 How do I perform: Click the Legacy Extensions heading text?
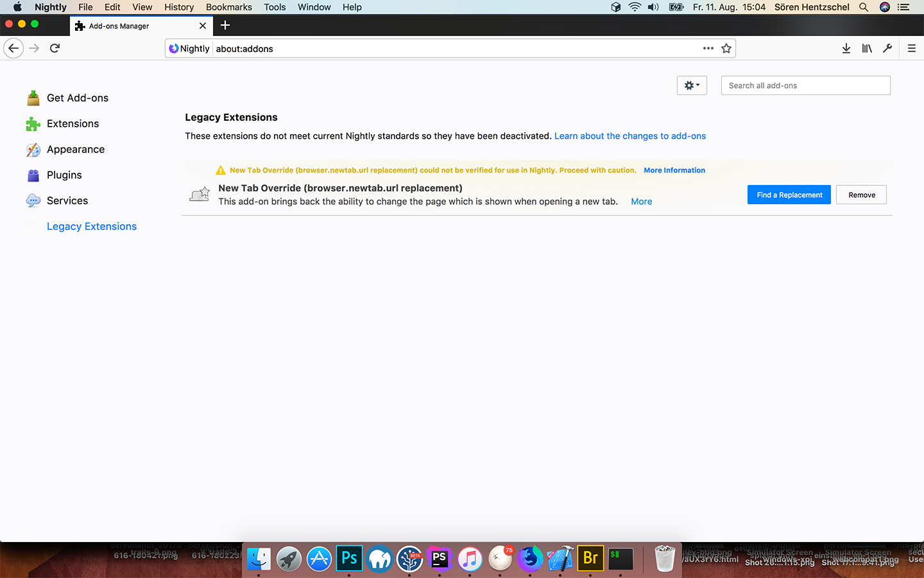coord(231,118)
